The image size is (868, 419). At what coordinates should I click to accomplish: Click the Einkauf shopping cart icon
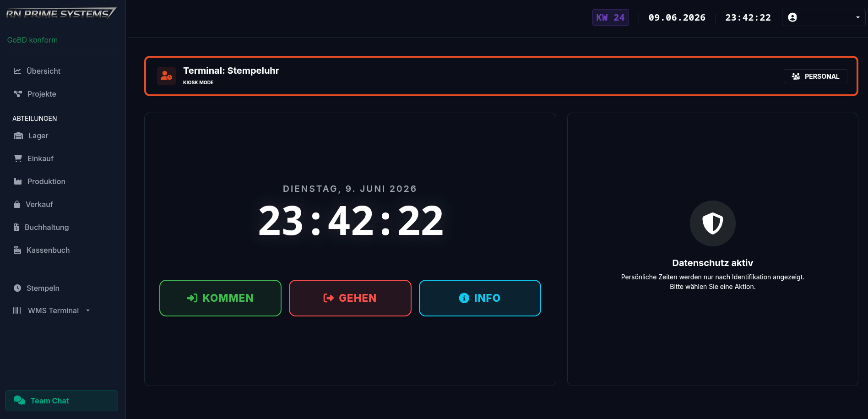coord(18,158)
